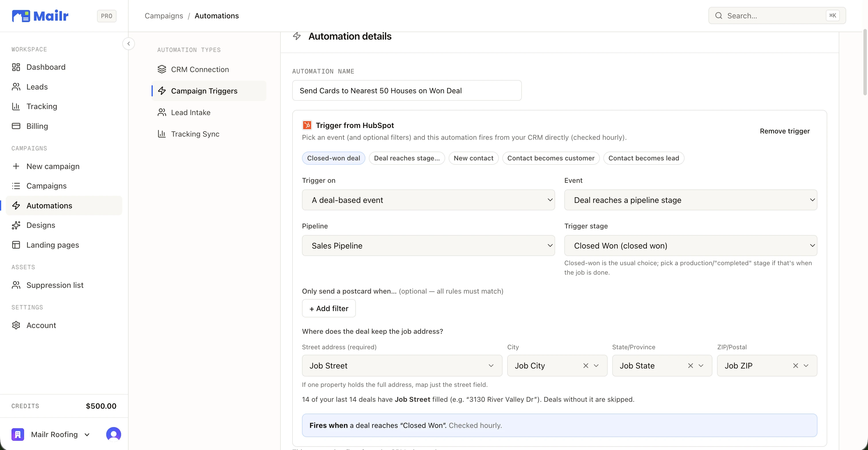Focus the Search field

click(777, 15)
